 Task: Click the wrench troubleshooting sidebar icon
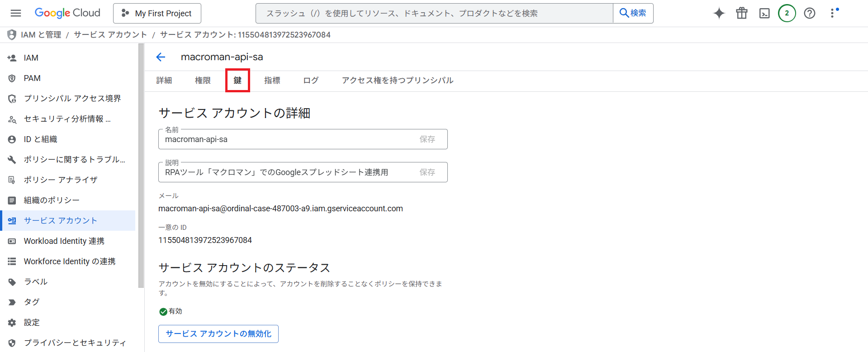pyautogui.click(x=12, y=160)
